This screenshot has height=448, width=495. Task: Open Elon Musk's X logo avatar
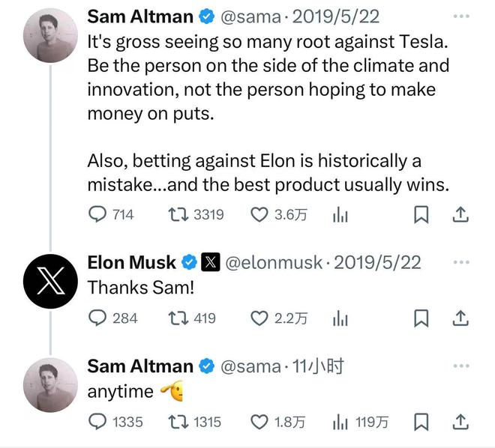tap(51, 281)
